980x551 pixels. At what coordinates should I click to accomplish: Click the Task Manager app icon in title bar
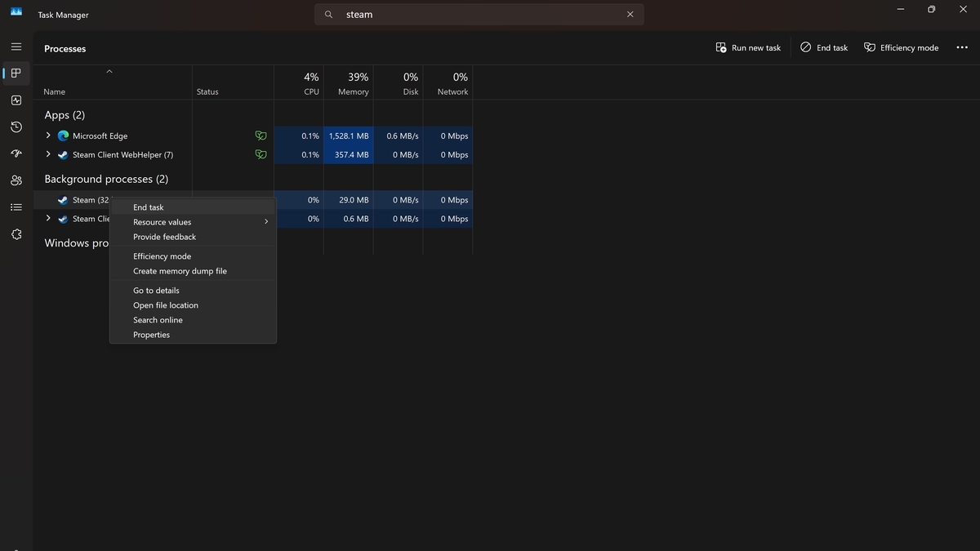(x=16, y=11)
